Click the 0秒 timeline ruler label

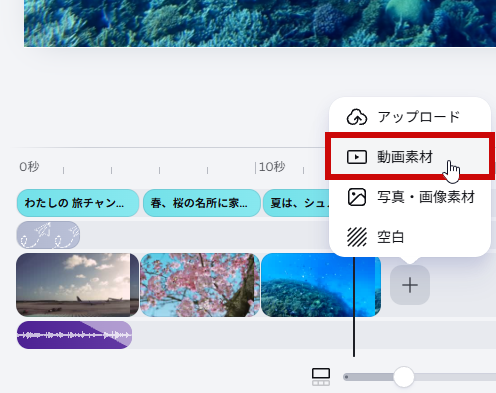(x=29, y=167)
